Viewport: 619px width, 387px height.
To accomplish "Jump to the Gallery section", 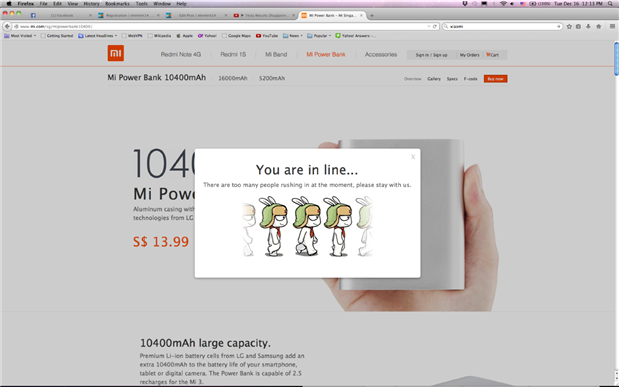I will tap(434, 79).
